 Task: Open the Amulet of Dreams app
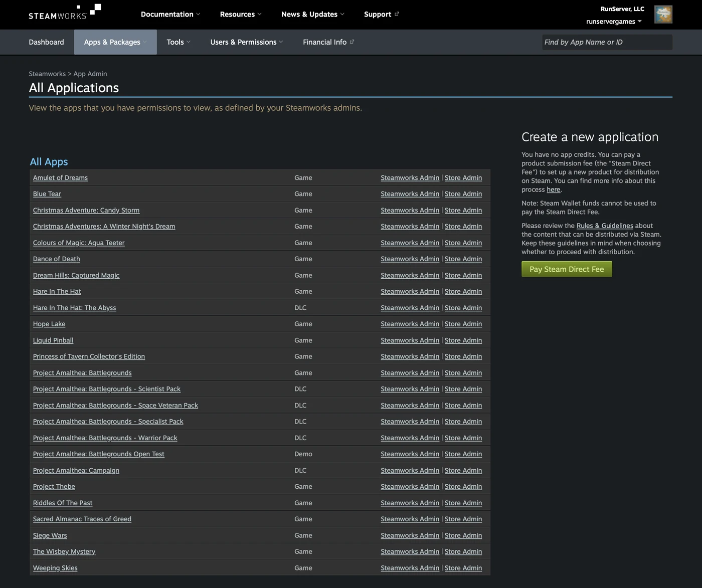[x=60, y=177]
